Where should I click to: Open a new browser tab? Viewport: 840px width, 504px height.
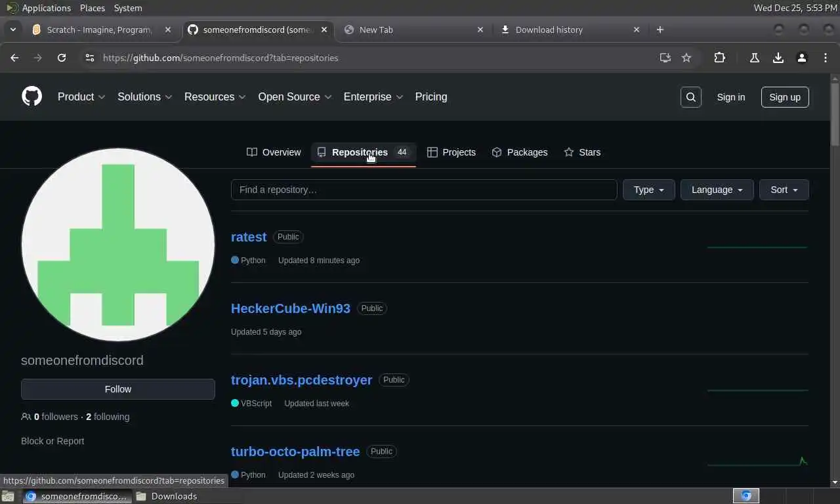(660, 30)
